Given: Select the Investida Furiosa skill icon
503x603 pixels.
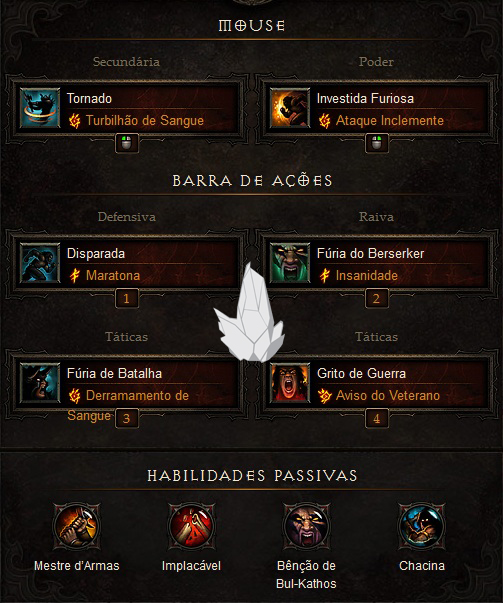Looking at the screenshot, I should 290,108.
